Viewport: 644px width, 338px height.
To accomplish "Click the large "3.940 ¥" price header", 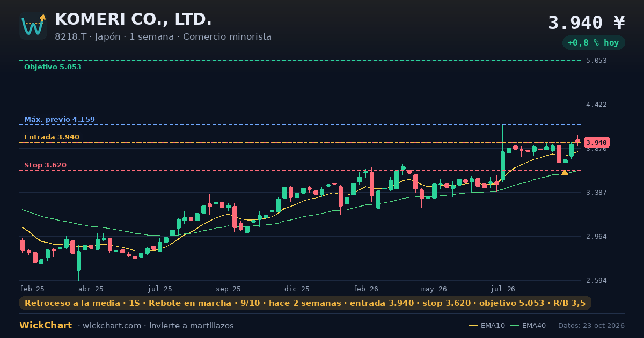I will pos(587,23).
